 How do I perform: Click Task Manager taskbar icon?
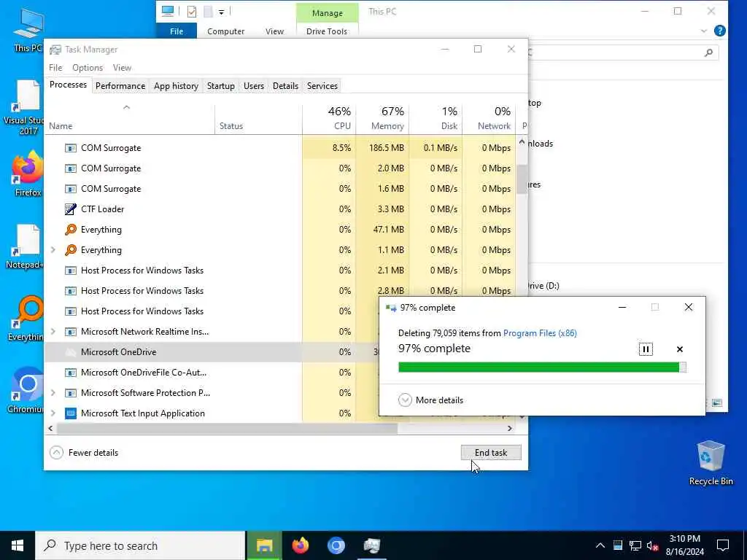371,545
